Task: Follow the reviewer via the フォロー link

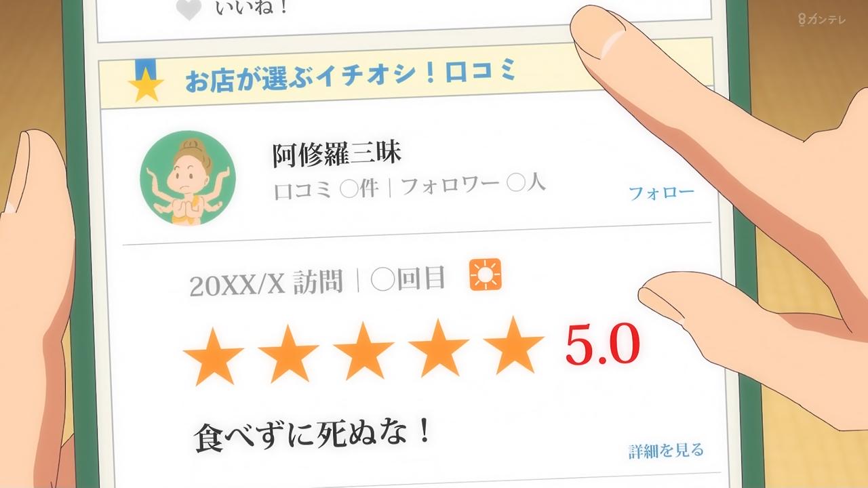Action: click(x=662, y=193)
